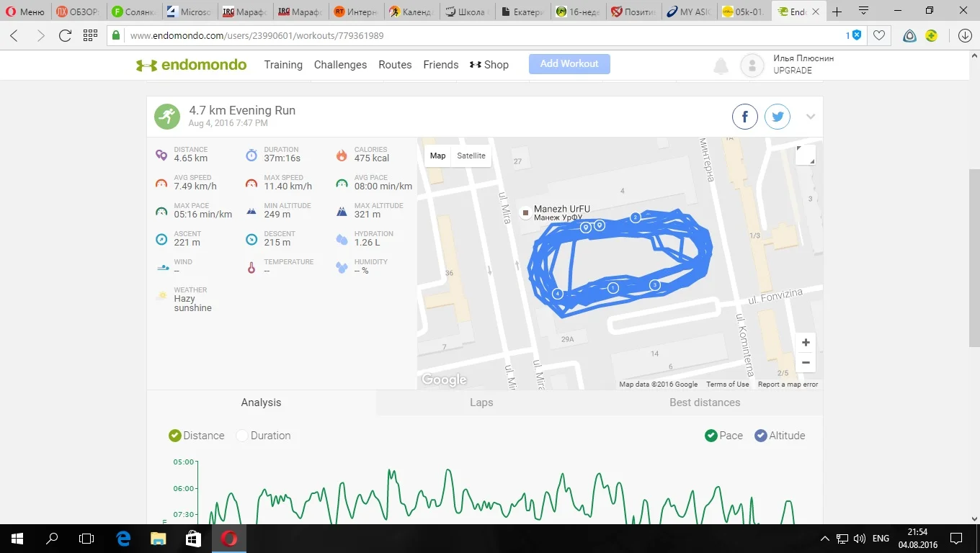
Task: Open a new browser tab
Action: tap(837, 12)
